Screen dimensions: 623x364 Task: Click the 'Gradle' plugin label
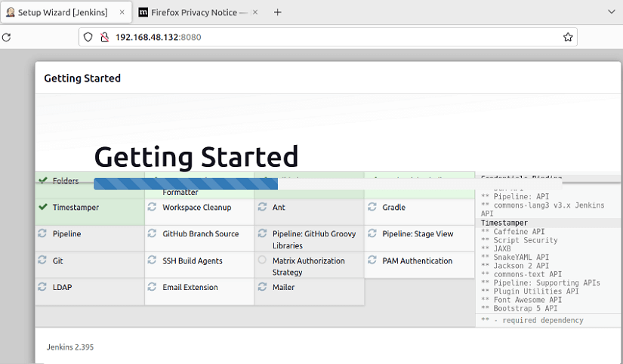coord(393,208)
